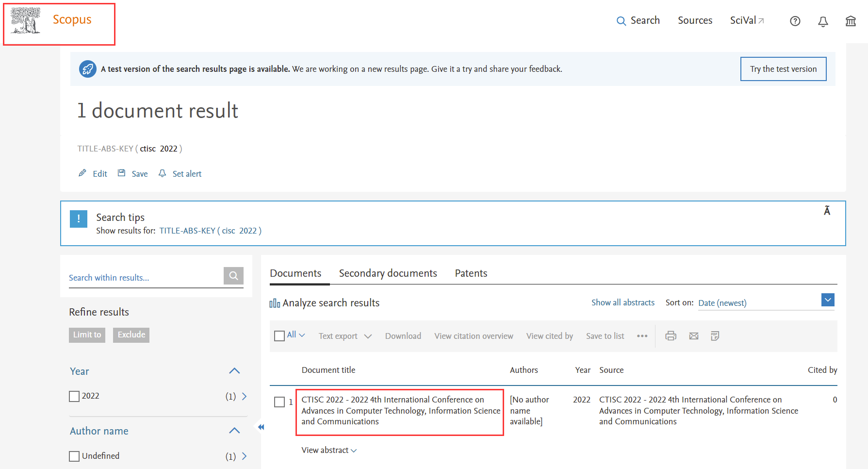Click the institution building icon
The height and width of the screenshot is (469, 868).
coord(851,21)
